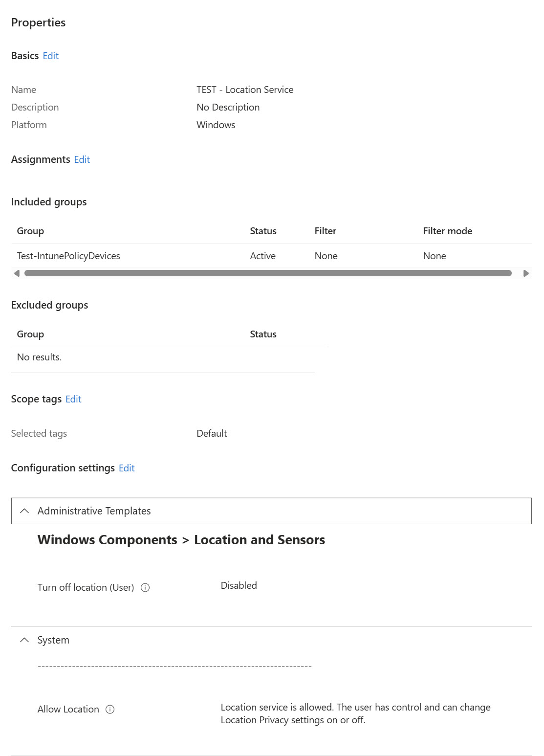Edit the Basics section
This screenshot has height=756, width=544.
51,56
